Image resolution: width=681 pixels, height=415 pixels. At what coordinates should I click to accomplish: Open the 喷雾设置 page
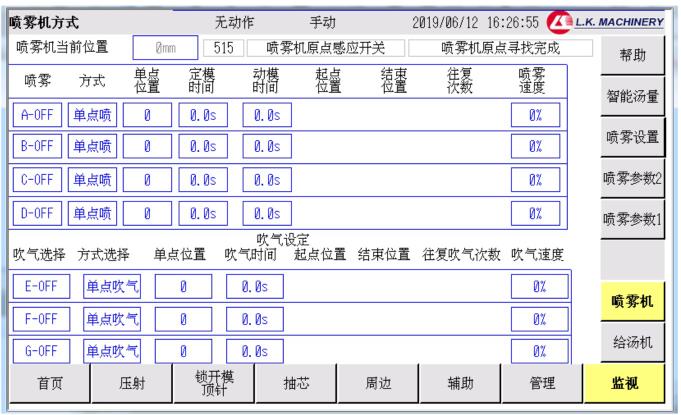tap(633, 137)
